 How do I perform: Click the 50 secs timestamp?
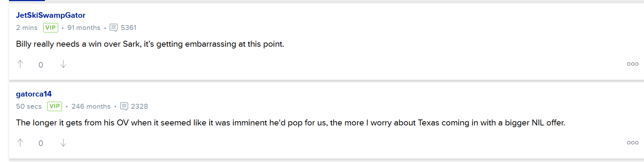click(x=29, y=106)
